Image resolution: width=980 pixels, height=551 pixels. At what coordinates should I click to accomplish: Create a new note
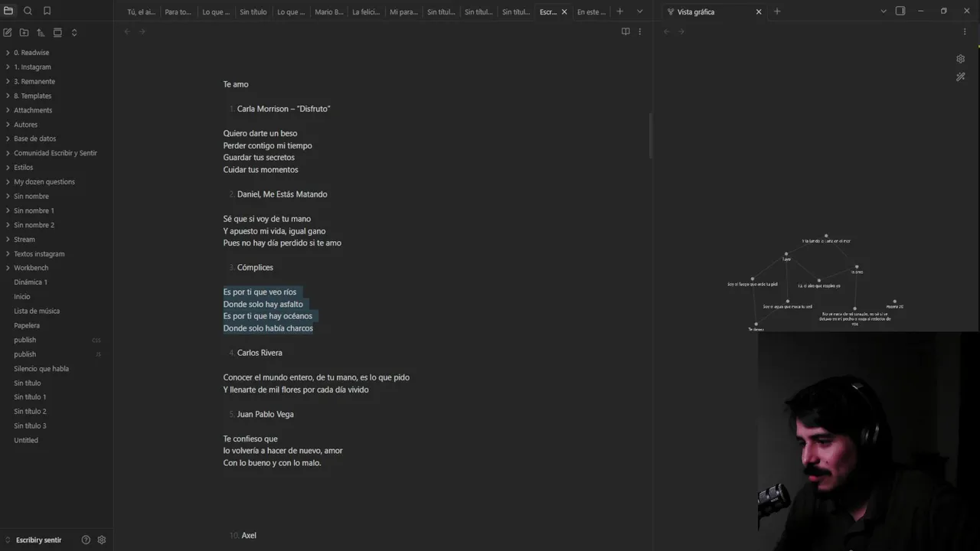click(x=8, y=33)
